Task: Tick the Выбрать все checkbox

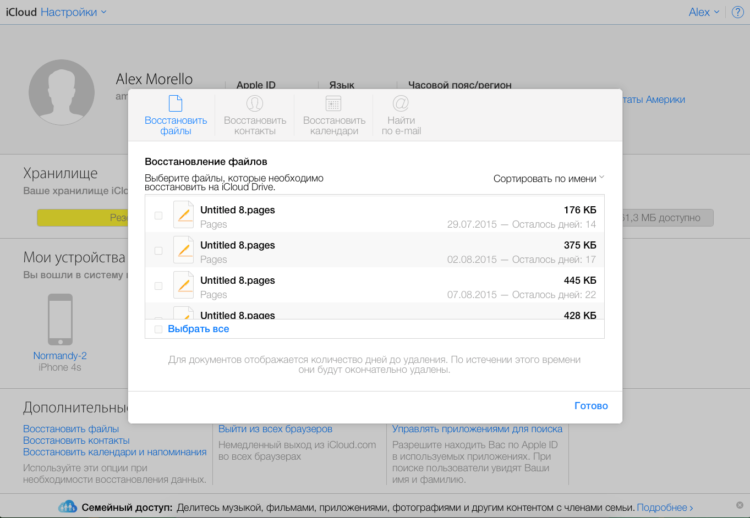Action: [158, 329]
